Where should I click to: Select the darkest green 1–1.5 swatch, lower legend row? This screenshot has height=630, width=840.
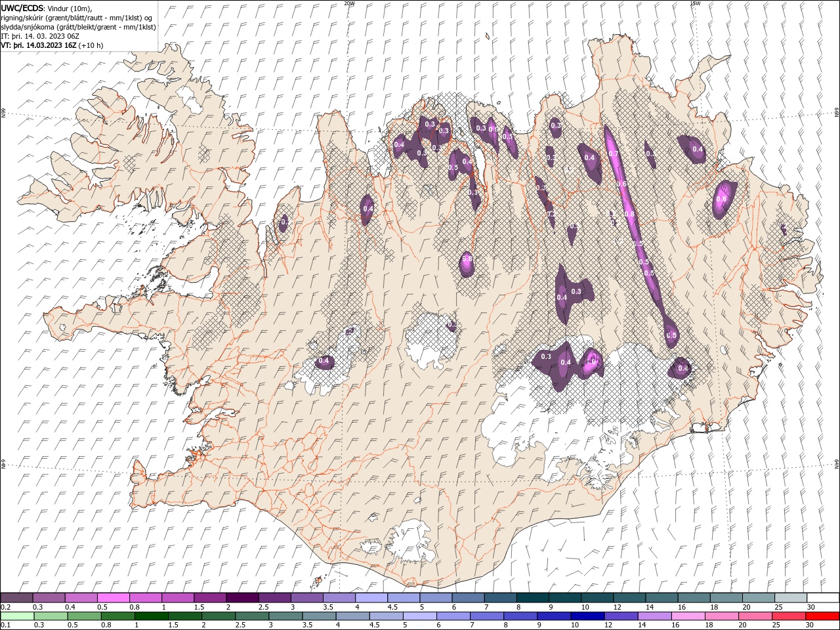click(151, 616)
